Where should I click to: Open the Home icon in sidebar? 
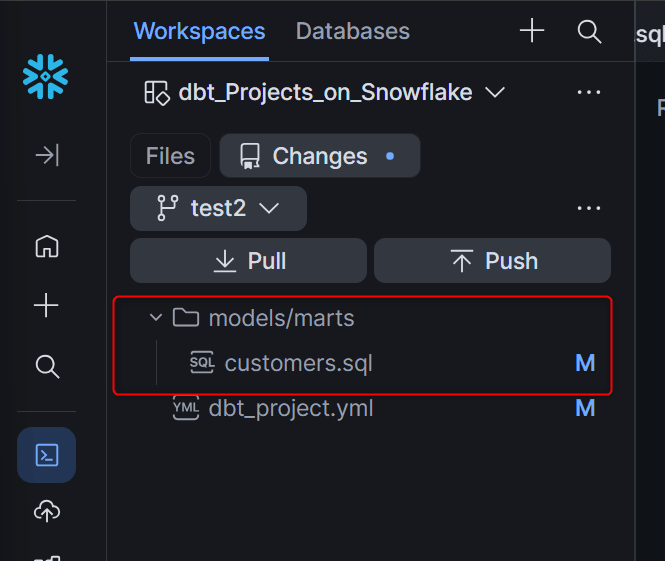click(47, 246)
